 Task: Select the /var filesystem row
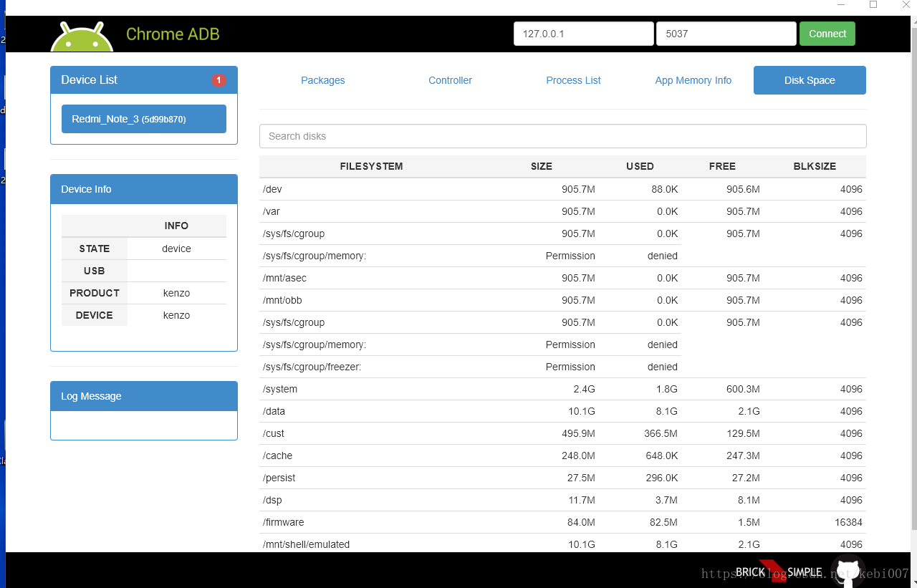[563, 211]
